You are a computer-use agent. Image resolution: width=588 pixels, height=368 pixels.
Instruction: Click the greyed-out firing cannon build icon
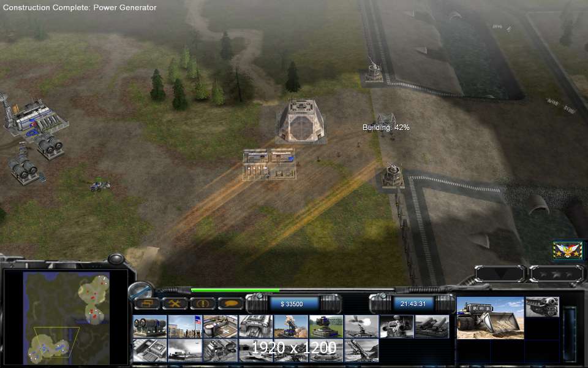click(x=361, y=326)
